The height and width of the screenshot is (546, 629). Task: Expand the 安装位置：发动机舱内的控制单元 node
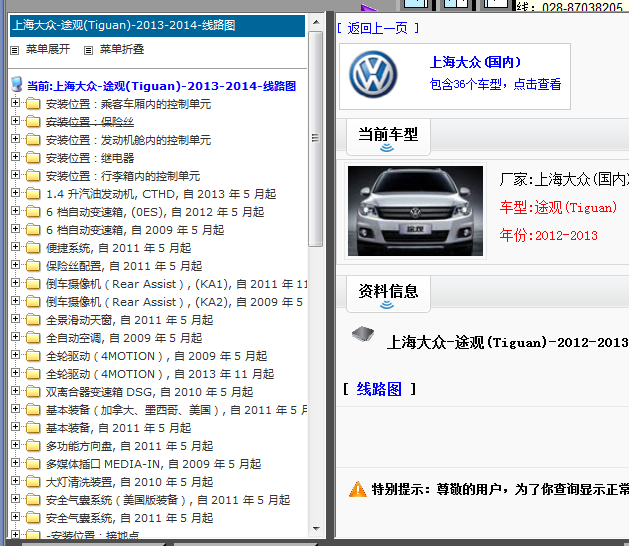[x=15, y=139]
